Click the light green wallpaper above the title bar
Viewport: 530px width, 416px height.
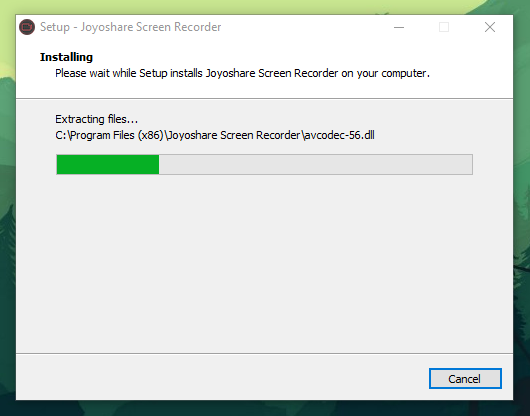pyautogui.click(x=264, y=7)
